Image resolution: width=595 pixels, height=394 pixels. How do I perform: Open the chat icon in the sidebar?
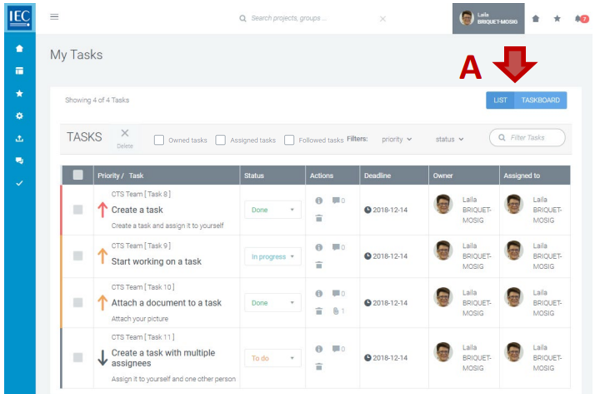(19, 161)
